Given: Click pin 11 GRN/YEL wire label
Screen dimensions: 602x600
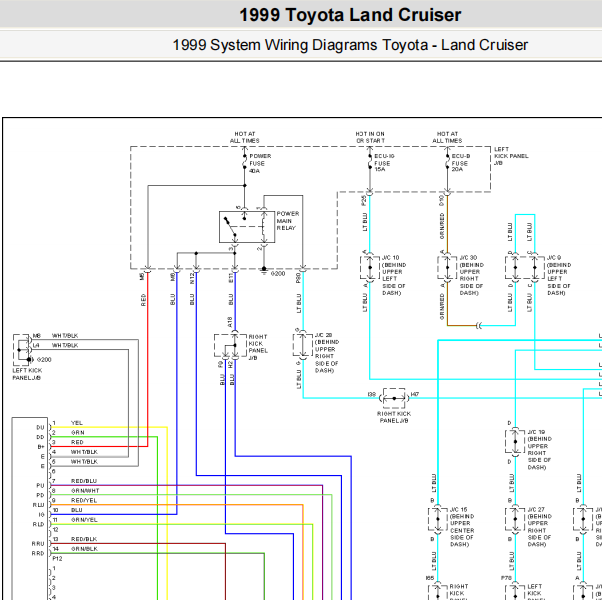Looking at the screenshot, I should pos(84,519).
